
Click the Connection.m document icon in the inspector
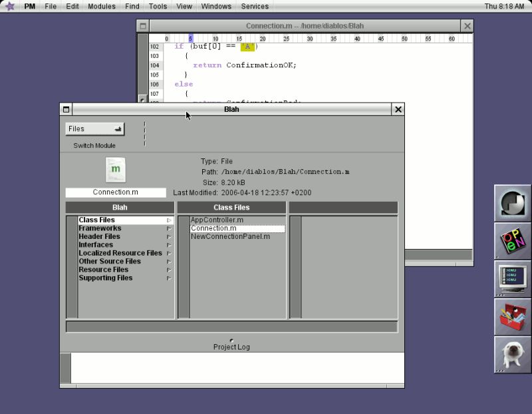[115, 170]
